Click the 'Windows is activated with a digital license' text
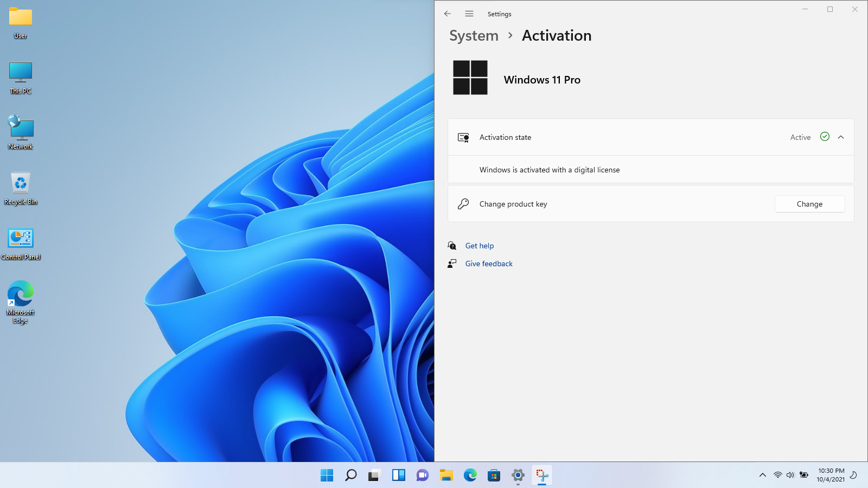This screenshot has width=868, height=488. (x=550, y=170)
